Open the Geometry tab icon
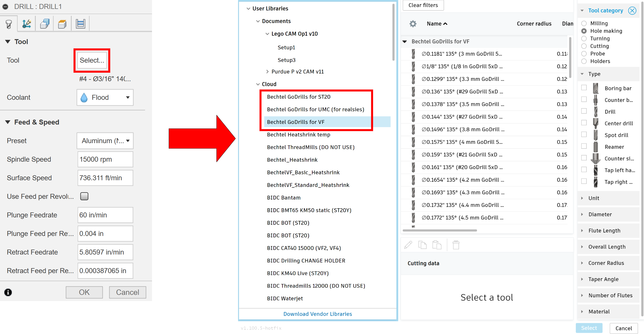 coord(27,24)
